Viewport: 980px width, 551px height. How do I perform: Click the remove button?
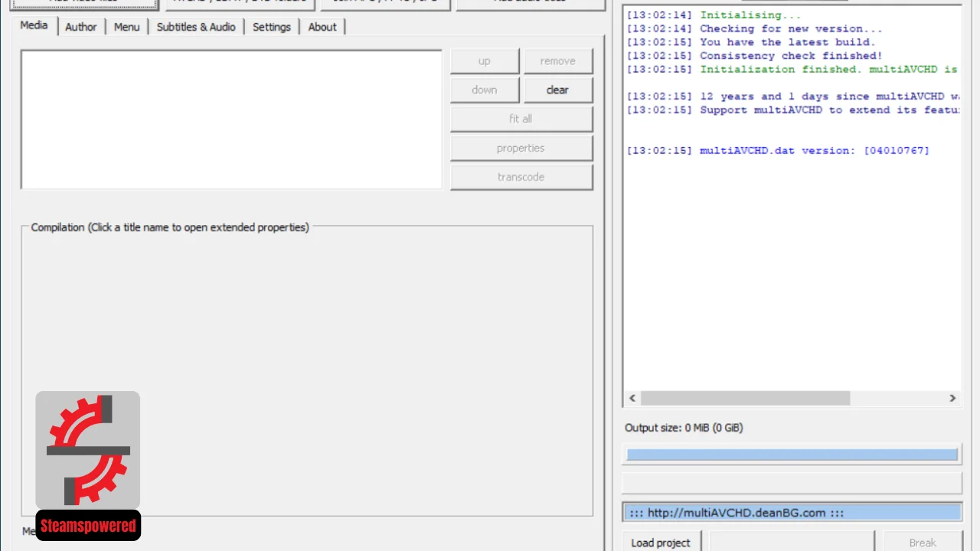[x=558, y=61]
